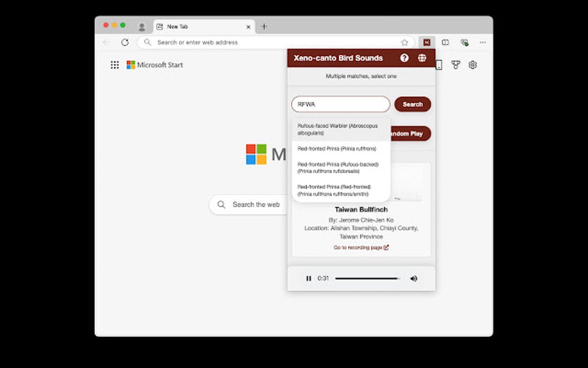Reload the page
The width and height of the screenshot is (588, 368).
point(125,42)
